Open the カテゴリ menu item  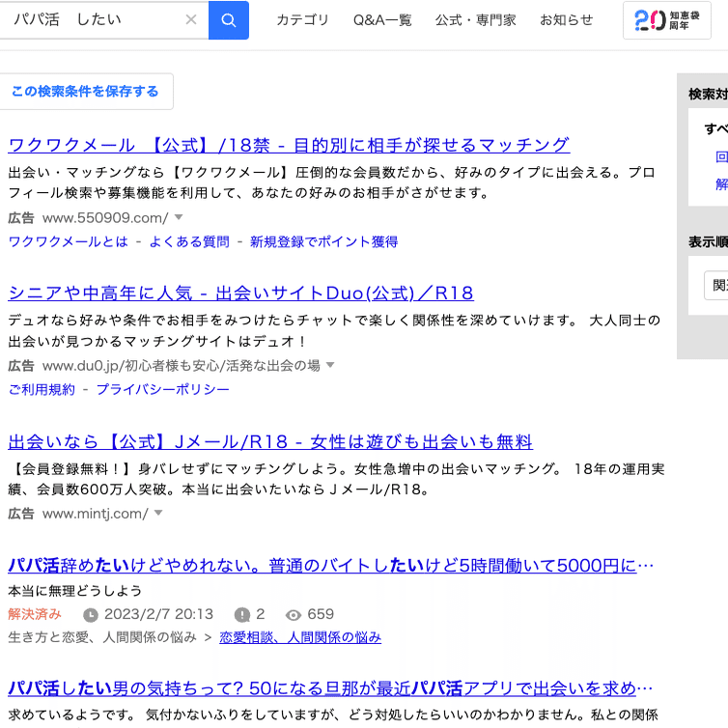coord(302,20)
